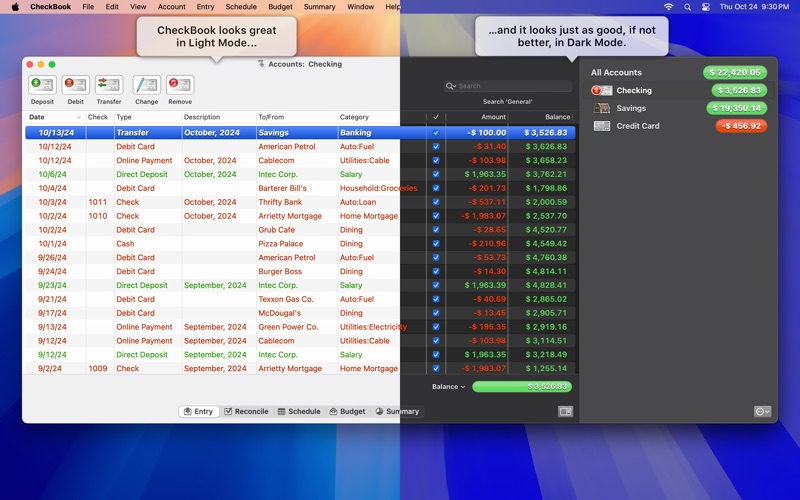Toggle cleared checkbox for Grub Cafe row
The height and width of the screenshot is (500, 800).
coord(436,230)
